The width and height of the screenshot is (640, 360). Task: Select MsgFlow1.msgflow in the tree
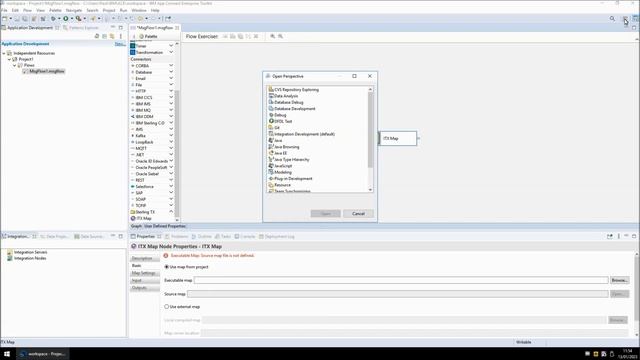pos(47,71)
